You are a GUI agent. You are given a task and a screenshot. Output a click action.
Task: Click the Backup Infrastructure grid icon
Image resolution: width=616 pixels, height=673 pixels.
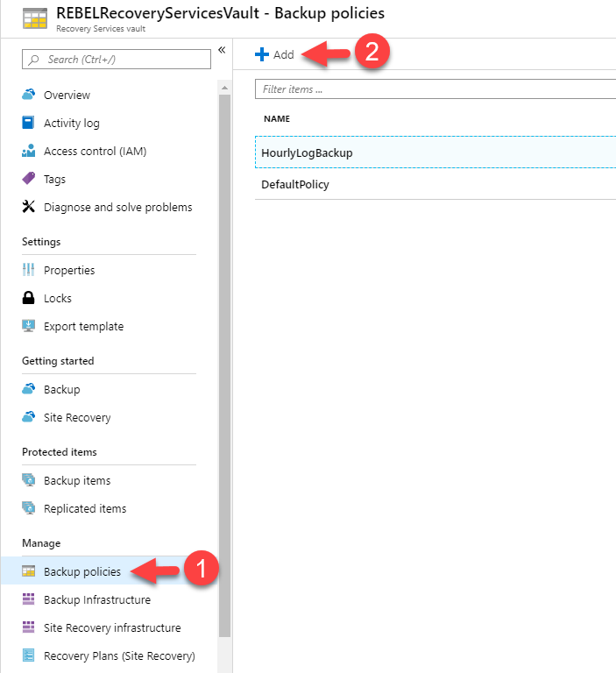click(x=28, y=599)
